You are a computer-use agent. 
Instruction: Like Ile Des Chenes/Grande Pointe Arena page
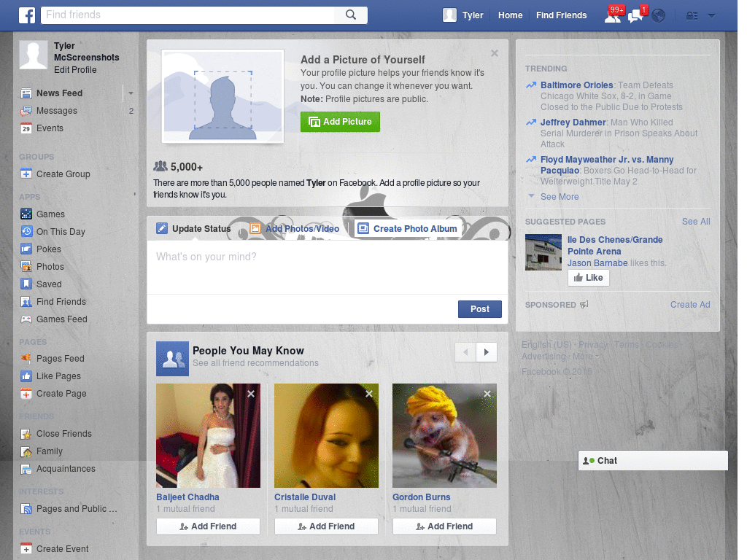pyautogui.click(x=589, y=278)
